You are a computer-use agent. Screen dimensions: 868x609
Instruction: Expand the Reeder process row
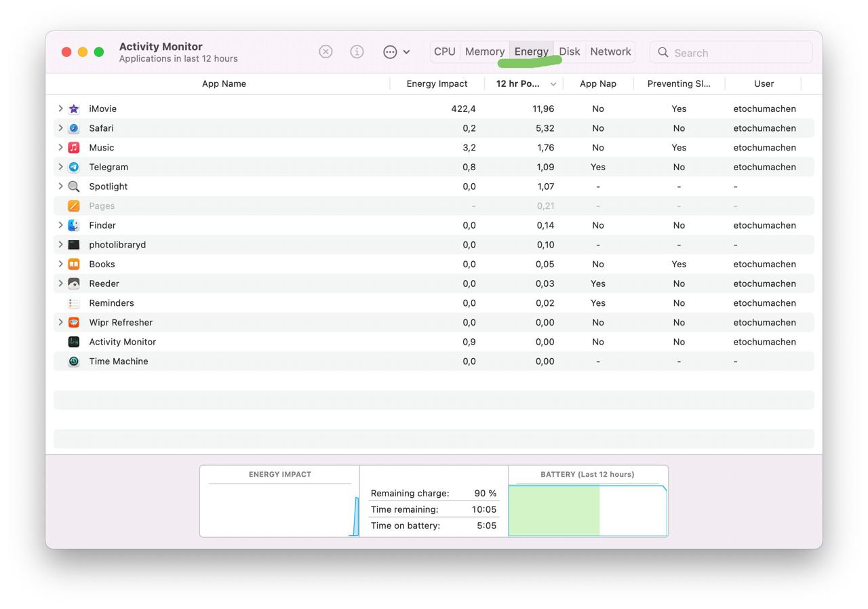pos(60,283)
